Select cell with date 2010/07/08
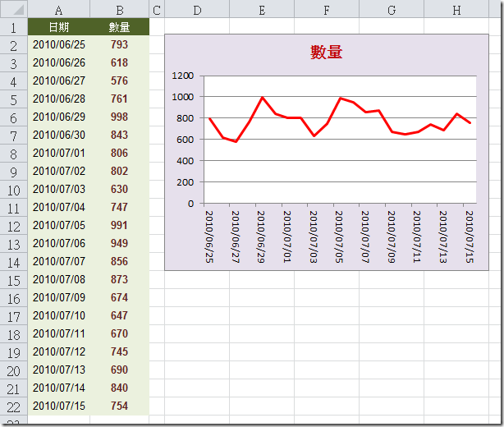504x427 pixels. (x=59, y=279)
